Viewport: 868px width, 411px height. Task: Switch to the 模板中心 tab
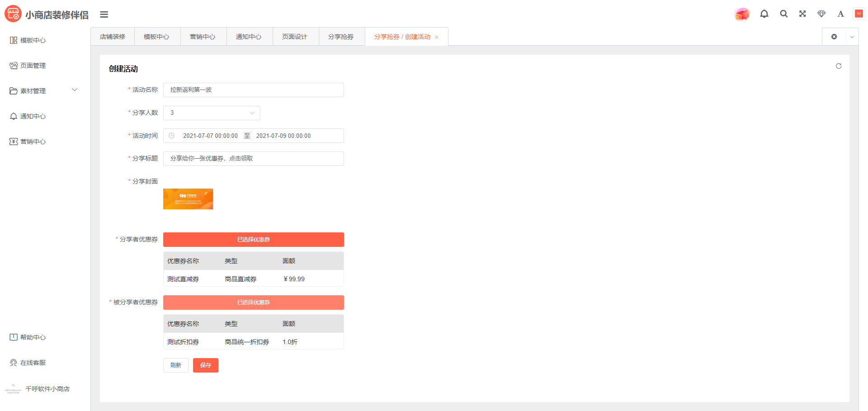(156, 37)
